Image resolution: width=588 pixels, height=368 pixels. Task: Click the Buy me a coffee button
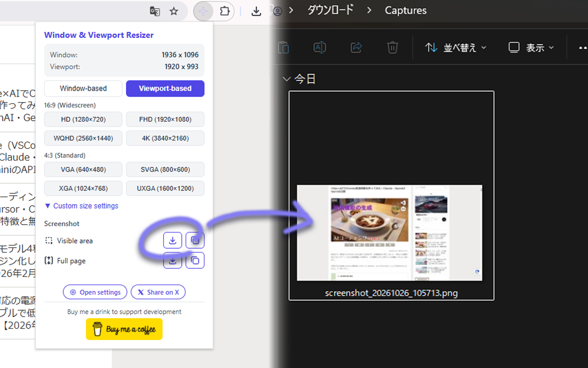point(124,329)
